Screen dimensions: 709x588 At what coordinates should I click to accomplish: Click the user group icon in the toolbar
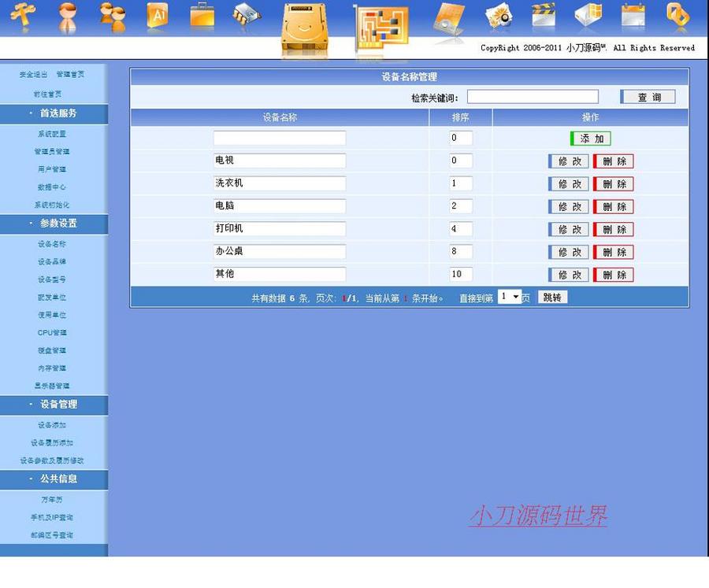click(x=112, y=17)
